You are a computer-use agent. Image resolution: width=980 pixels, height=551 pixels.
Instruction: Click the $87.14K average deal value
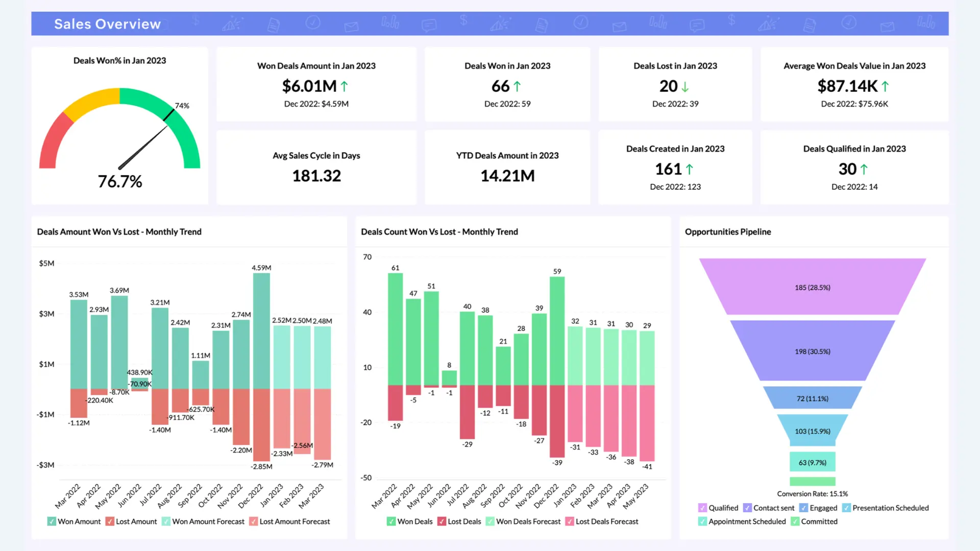coord(848,86)
